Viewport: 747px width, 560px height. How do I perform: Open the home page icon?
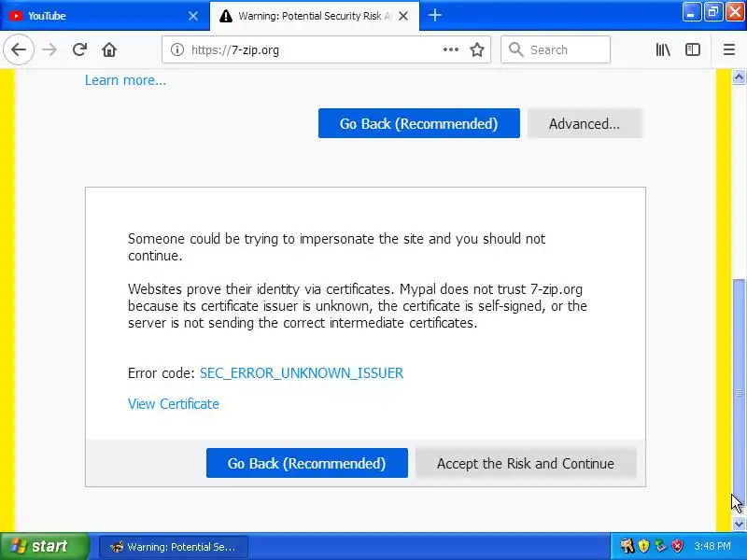[109, 49]
